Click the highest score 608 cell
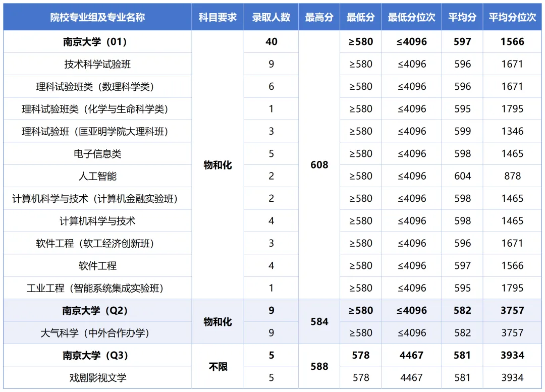Screen dimensions: 545x392 pyautogui.click(x=319, y=165)
